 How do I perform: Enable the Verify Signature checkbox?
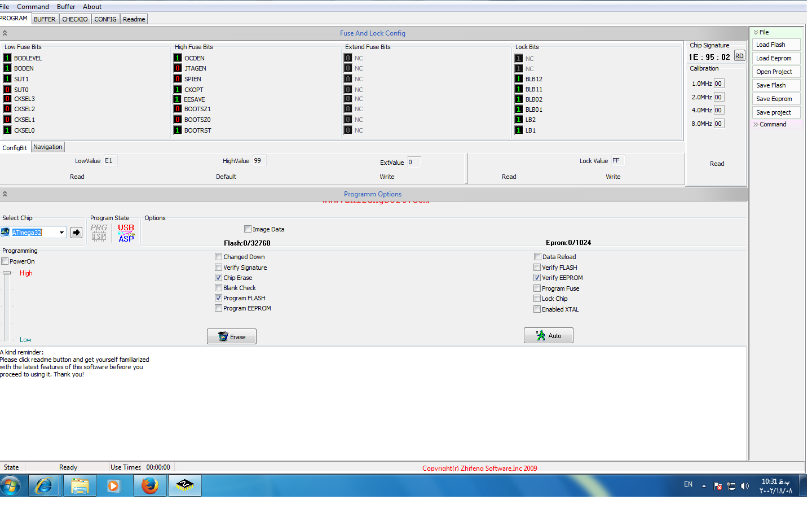tap(218, 268)
